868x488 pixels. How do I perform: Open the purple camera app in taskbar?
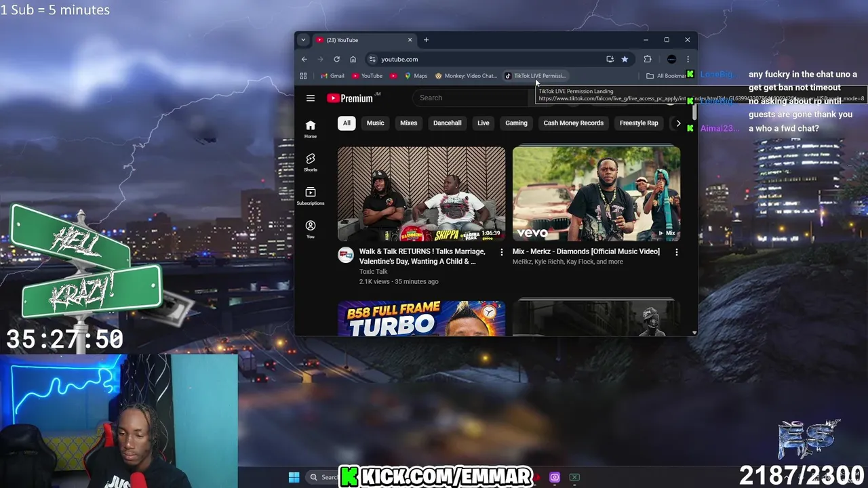tap(554, 477)
